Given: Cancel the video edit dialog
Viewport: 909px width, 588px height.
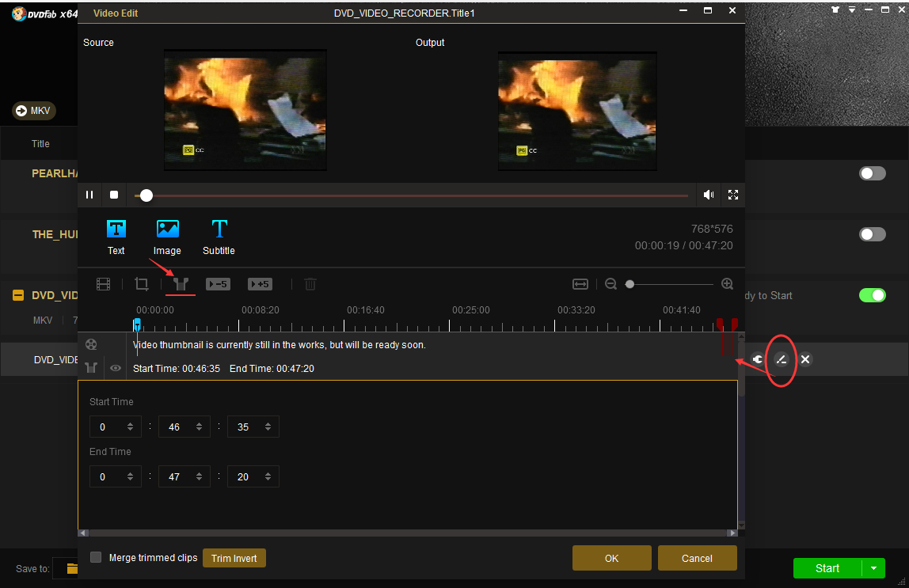Looking at the screenshot, I should click(697, 559).
